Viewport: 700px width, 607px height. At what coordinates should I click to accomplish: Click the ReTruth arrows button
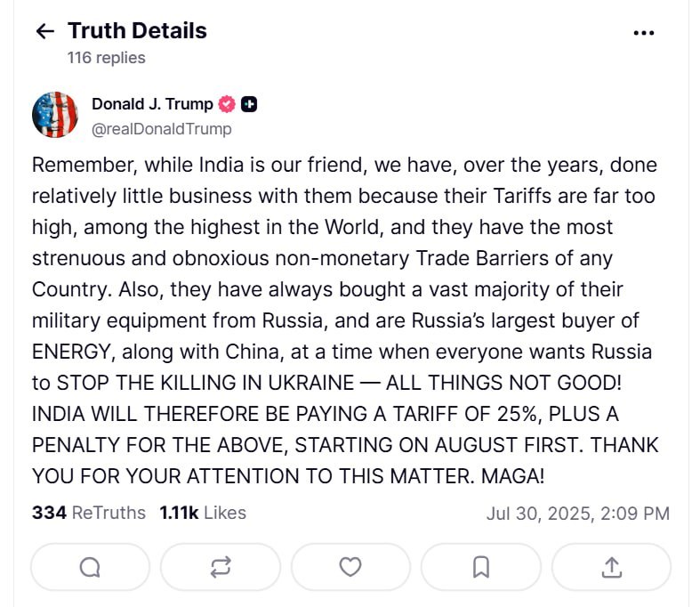(221, 567)
